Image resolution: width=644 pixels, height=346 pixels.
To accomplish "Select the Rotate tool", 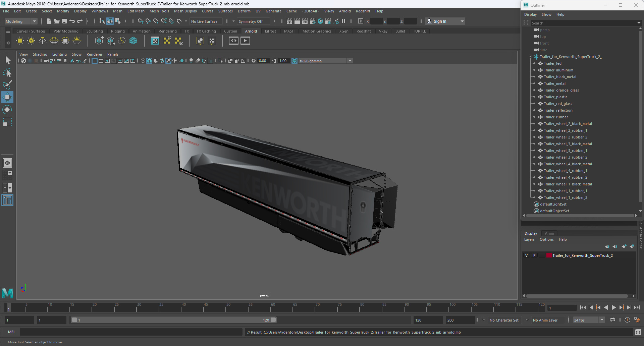I will click(7, 110).
